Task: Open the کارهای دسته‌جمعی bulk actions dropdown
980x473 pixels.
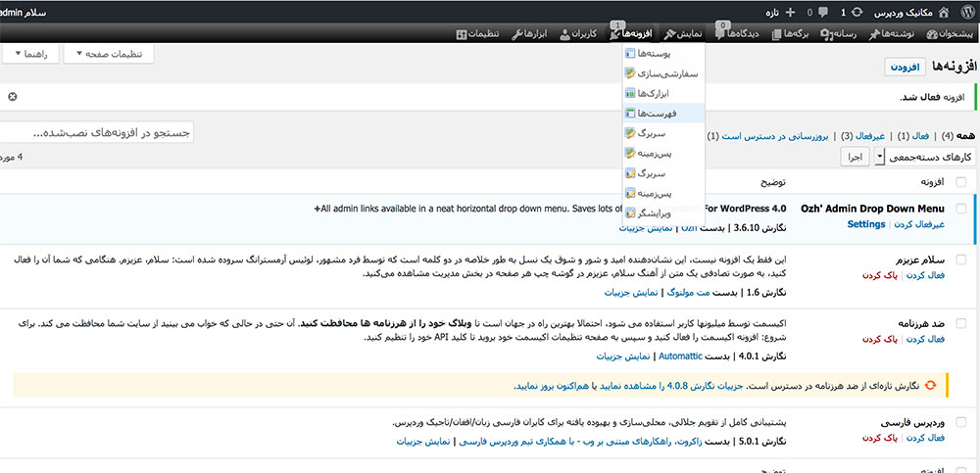Action: 924,157
